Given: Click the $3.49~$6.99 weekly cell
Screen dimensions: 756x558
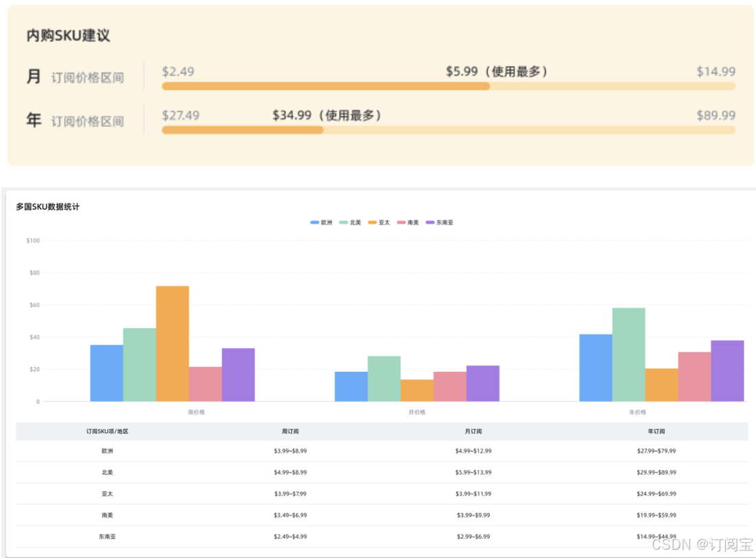Looking at the screenshot, I should pos(290,515).
